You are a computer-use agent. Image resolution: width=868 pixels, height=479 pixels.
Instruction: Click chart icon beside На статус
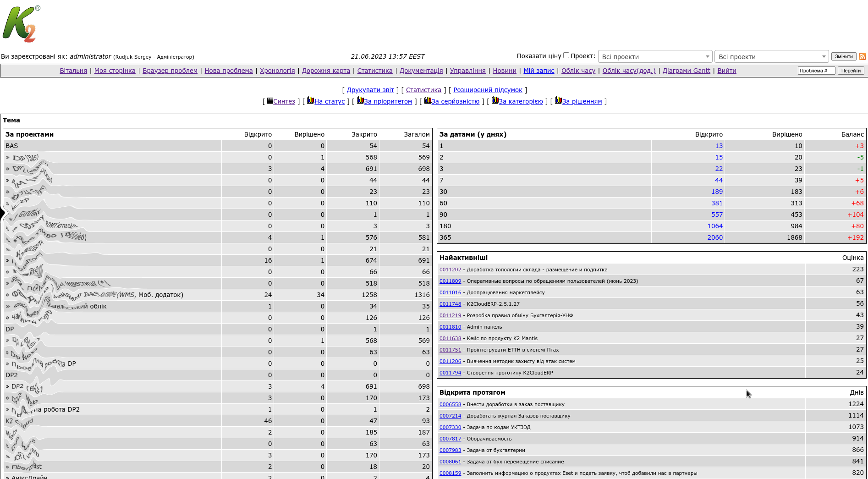tap(310, 100)
